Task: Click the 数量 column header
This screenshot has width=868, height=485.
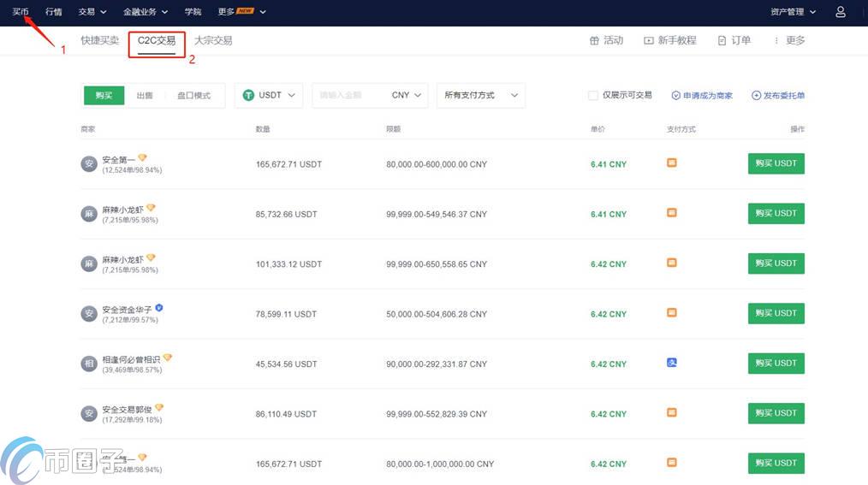Action: [x=263, y=129]
